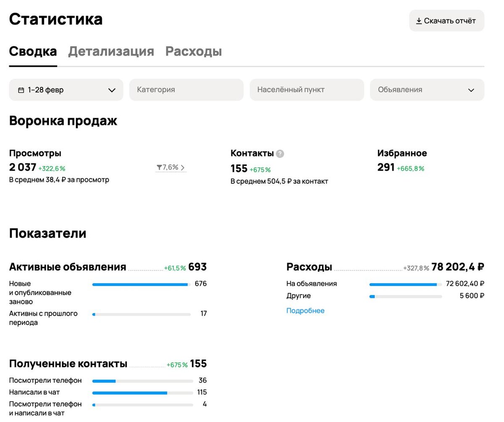Click 'В среднем 38,4 ₽ за просмотр'
This screenshot has height=422, width=504.
[59, 180]
